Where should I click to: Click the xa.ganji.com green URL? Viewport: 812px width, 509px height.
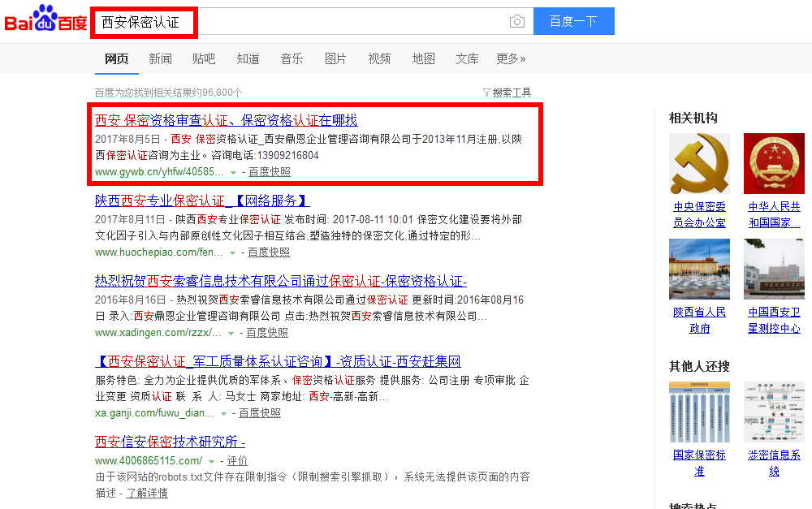pyautogui.click(x=154, y=412)
